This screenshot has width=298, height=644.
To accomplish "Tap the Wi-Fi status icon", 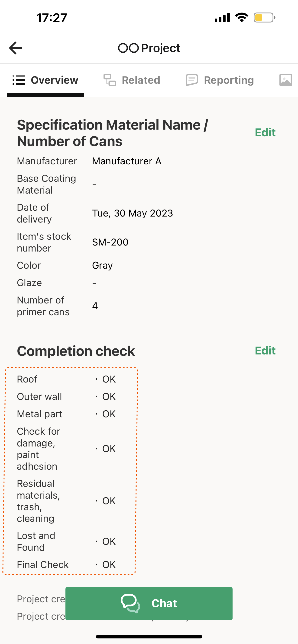I will click(x=241, y=17).
